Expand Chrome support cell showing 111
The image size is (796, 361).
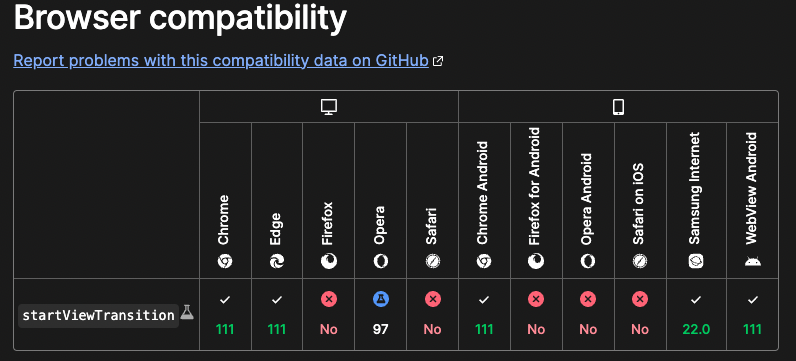[225, 314]
